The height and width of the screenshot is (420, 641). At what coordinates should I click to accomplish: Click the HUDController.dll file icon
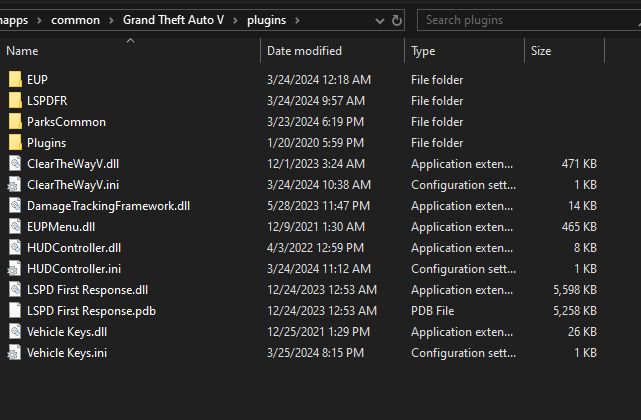click(15, 247)
